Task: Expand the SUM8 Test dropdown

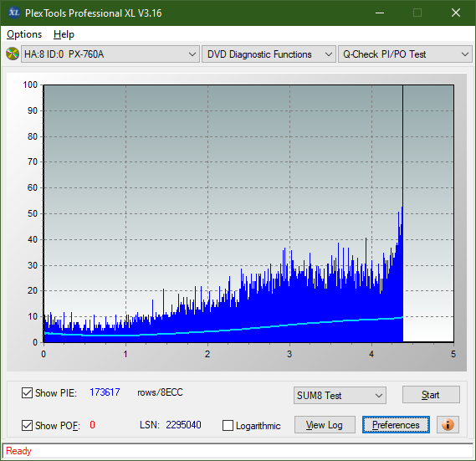Action: pos(340,395)
